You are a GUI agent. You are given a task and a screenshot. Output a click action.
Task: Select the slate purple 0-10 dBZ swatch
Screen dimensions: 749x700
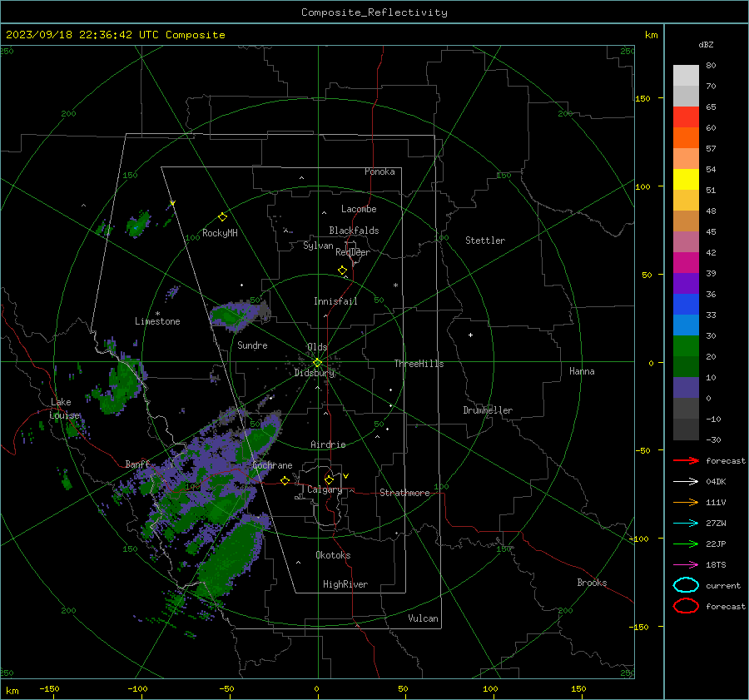point(686,388)
